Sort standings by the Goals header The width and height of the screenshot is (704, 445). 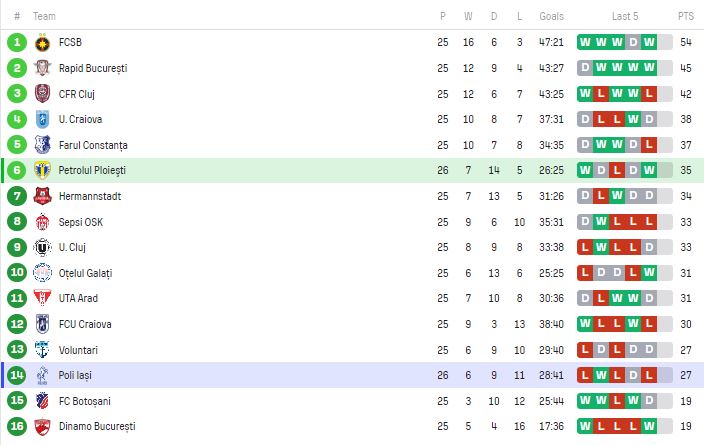[x=551, y=16]
